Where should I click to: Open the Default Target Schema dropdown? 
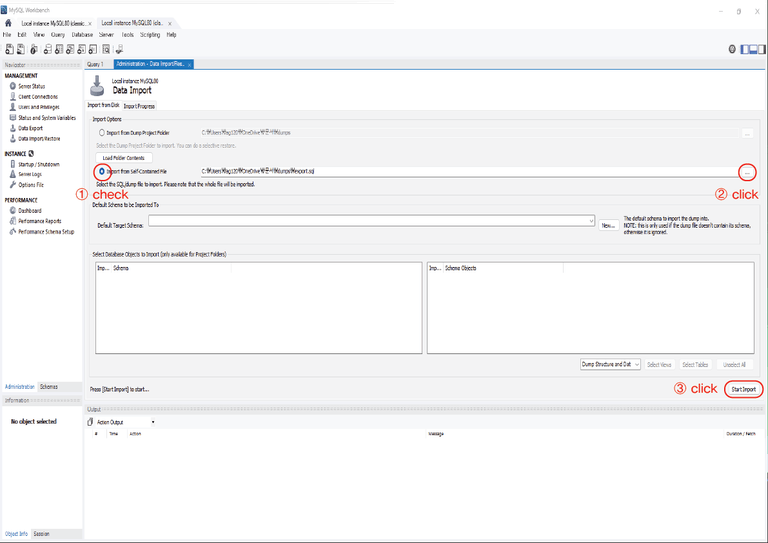[371, 221]
